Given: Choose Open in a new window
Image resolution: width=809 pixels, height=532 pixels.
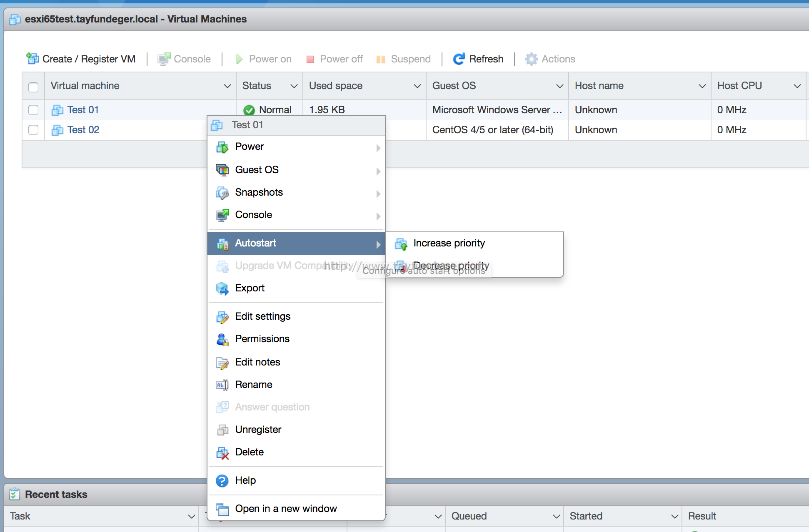Looking at the screenshot, I should coord(296,509).
